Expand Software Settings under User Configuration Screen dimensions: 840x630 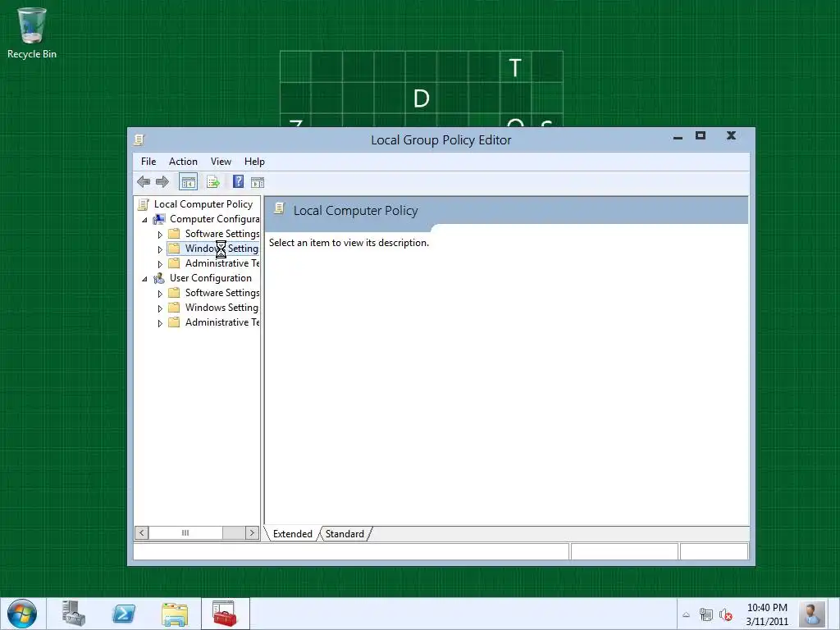(x=160, y=294)
